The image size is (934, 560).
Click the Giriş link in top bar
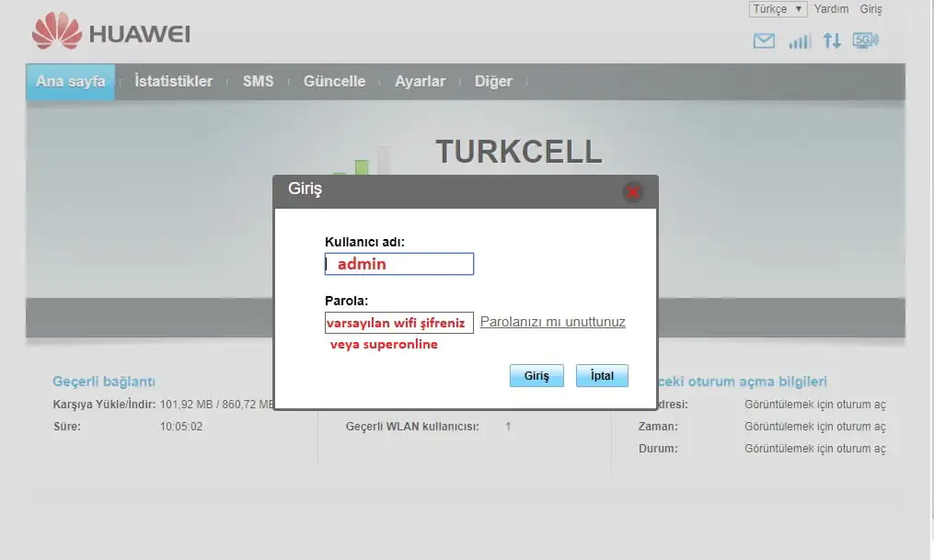point(870,8)
